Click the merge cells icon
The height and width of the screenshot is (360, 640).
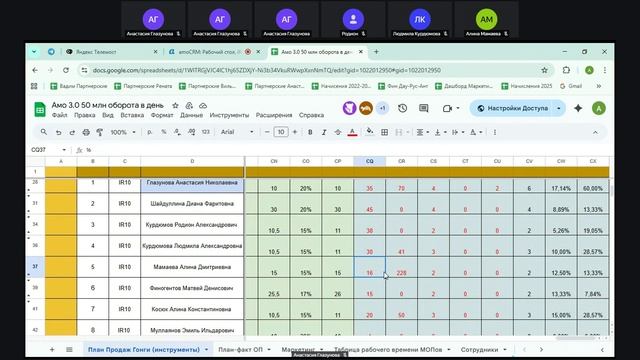point(399,132)
